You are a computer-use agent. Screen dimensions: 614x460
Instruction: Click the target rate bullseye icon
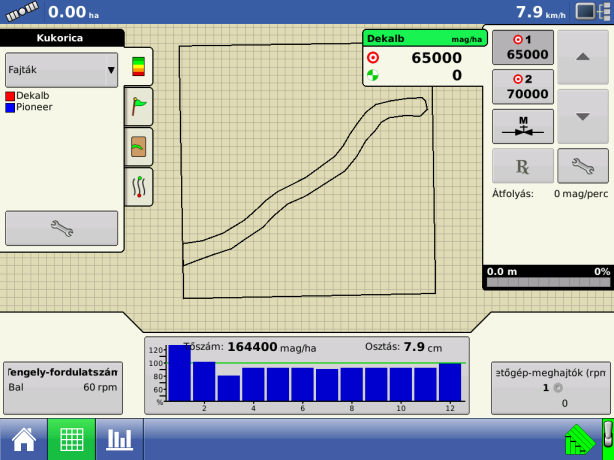coord(373,58)
